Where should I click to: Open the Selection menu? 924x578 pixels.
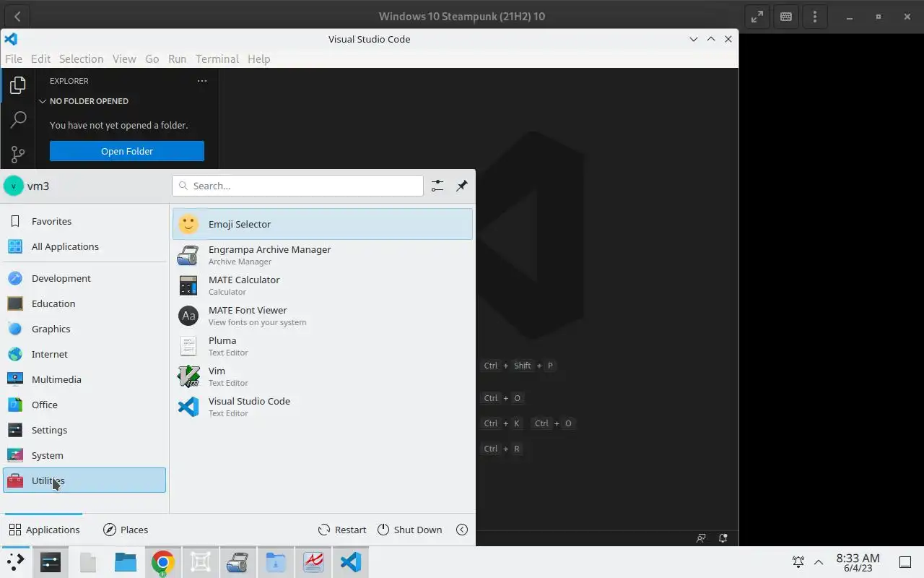pyautogui.click(x=81, y=59)
